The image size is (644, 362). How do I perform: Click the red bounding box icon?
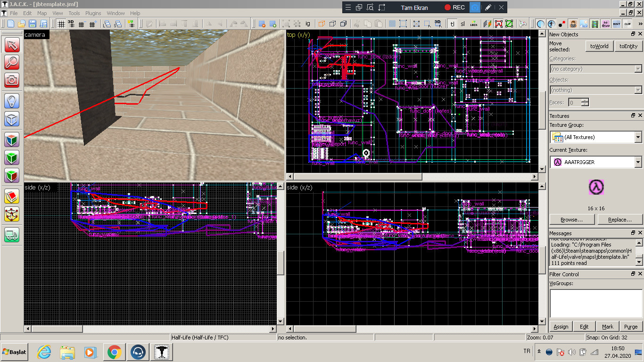[x=499, y=24]
